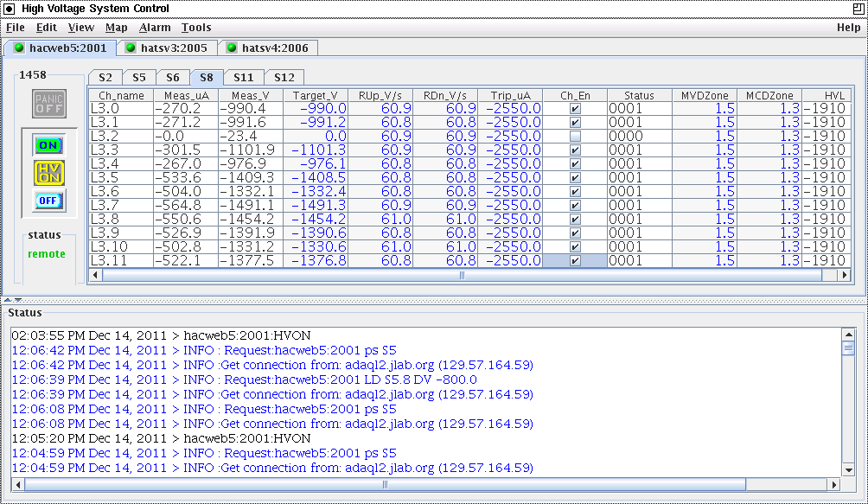Click the status log scroll right arrow
868x504 pixels.
point(835,485)
